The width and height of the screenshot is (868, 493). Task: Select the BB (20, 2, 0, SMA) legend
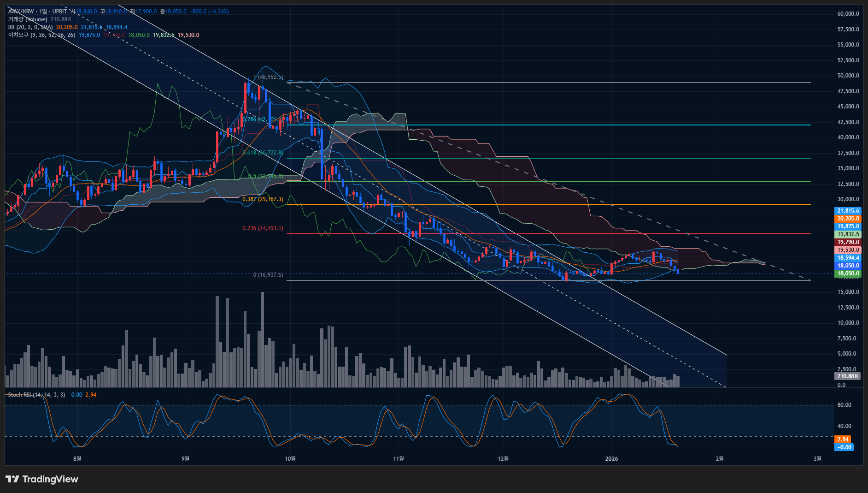pyautogui.click(x=30, y=27)
